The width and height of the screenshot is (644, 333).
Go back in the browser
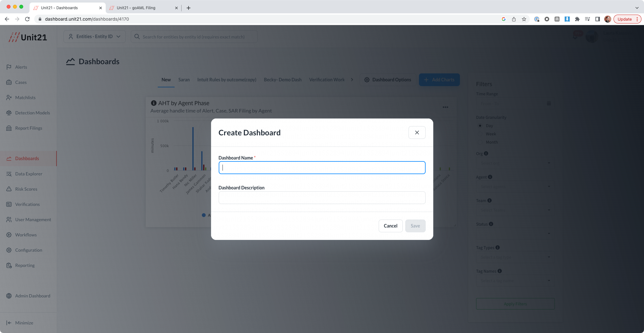(7, 19)
